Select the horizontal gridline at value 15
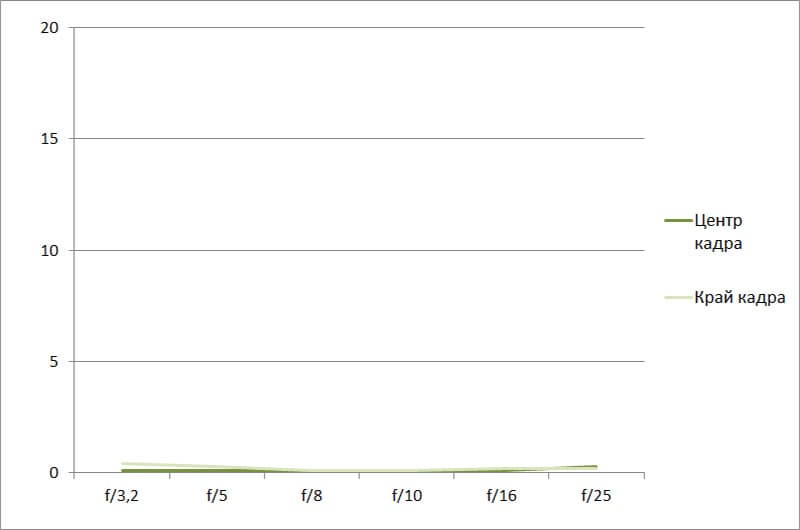Screen dimensions: 800x530 tap(360, 139)
